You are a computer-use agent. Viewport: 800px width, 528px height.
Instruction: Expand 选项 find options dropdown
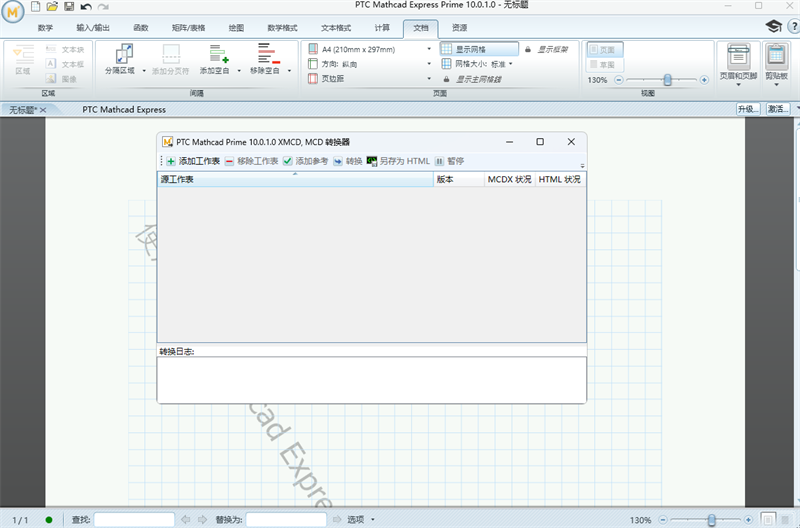click(372, 519)
